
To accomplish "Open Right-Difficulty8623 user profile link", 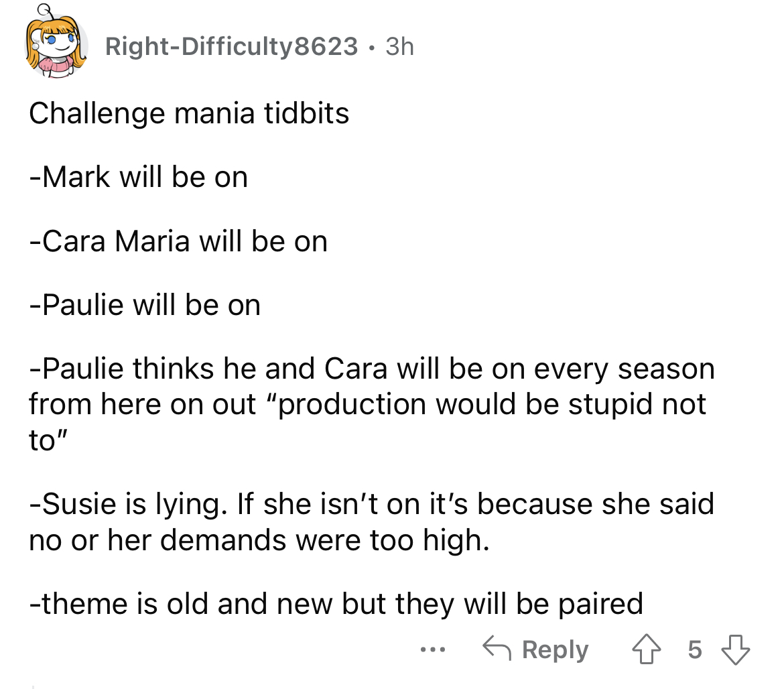I will [x=231, y=46].
